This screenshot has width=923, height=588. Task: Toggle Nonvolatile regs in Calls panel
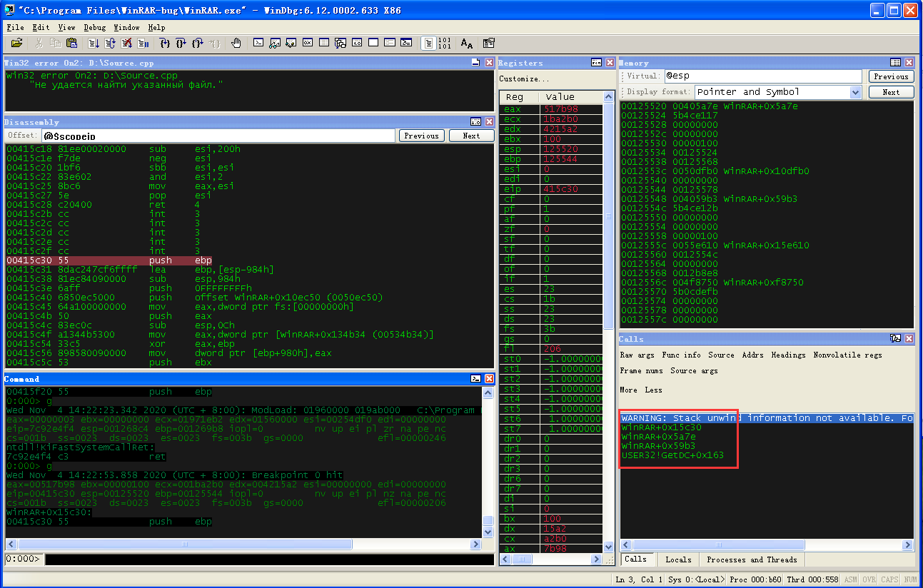(847, 355)
